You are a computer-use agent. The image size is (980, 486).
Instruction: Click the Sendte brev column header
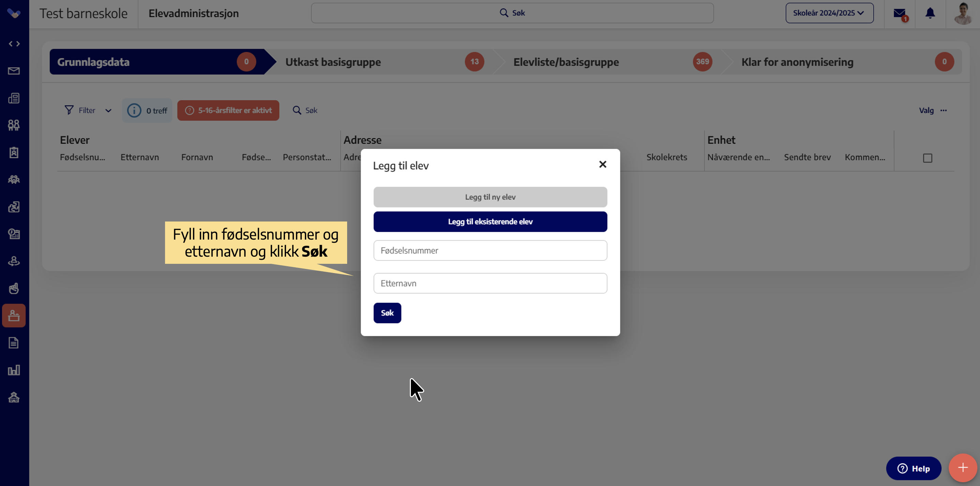pos(807,157)
